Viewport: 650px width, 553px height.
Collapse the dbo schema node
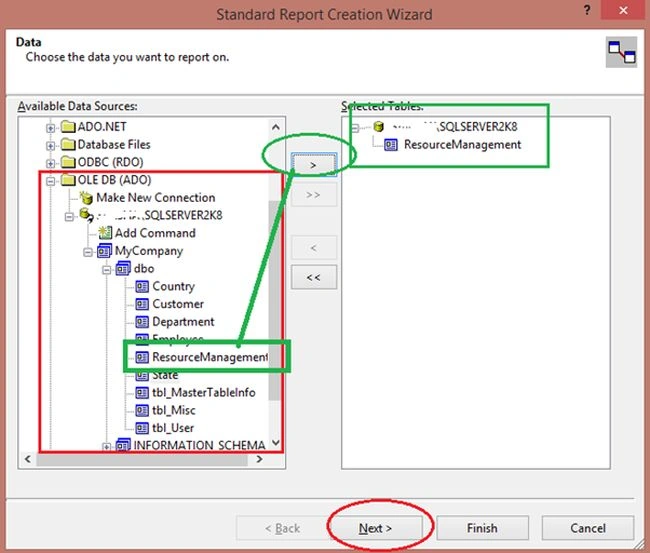[x=106, y=270]
